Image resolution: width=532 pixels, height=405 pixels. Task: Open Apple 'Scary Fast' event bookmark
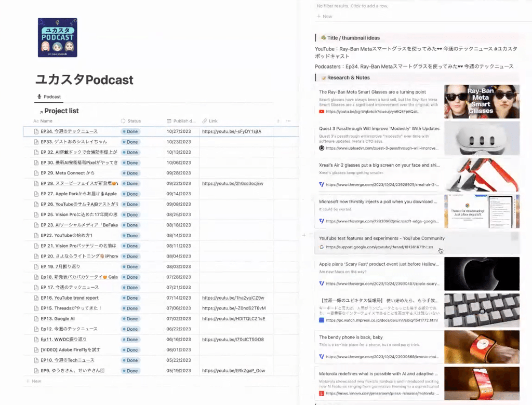(x=379, y=274)
